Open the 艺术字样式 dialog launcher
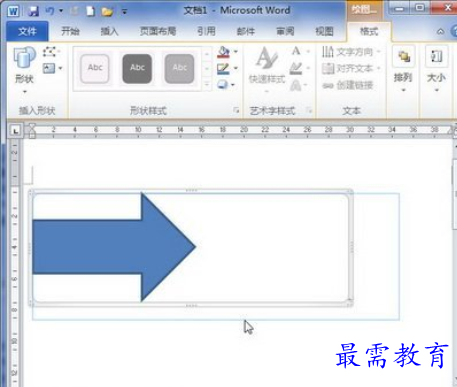This screenshot has height=387, width=457. click(309, 110)
